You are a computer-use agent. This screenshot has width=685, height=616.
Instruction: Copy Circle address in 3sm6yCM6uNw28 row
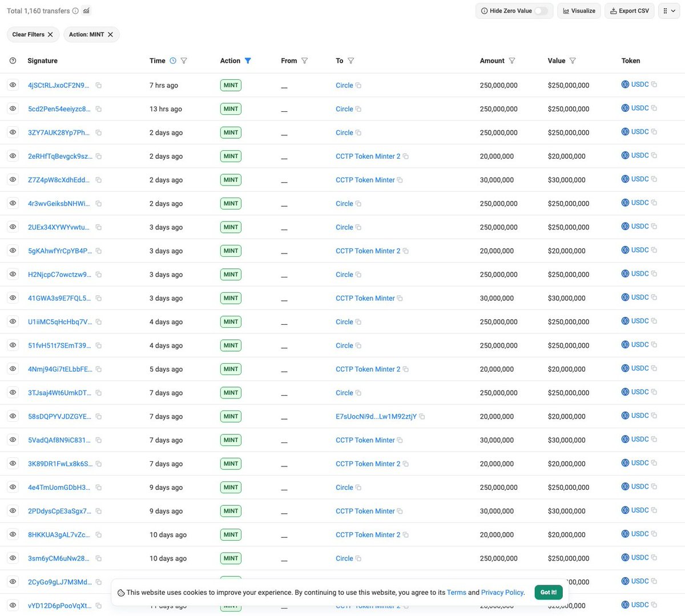click(358, 558)
